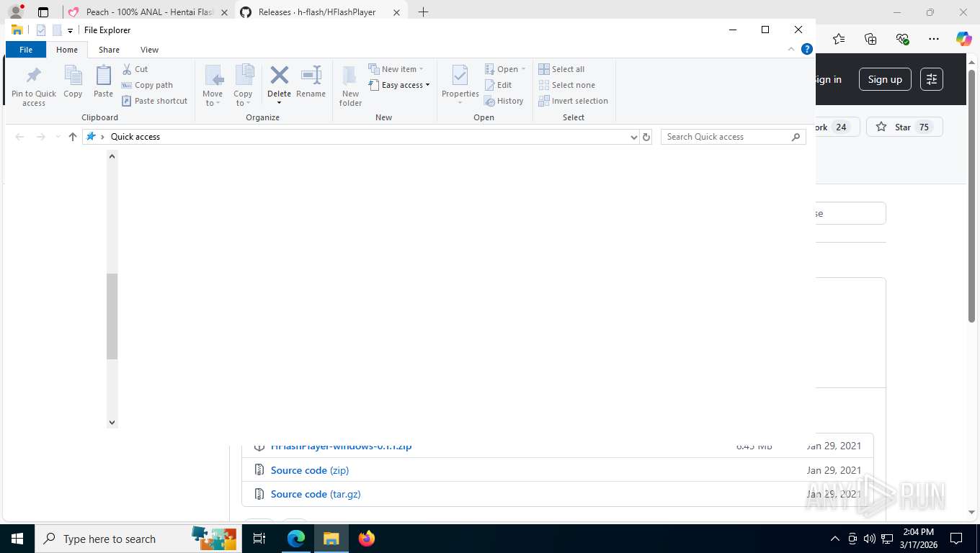Customize Quick Access Toolbar dropdown

(x=71, y=30)
